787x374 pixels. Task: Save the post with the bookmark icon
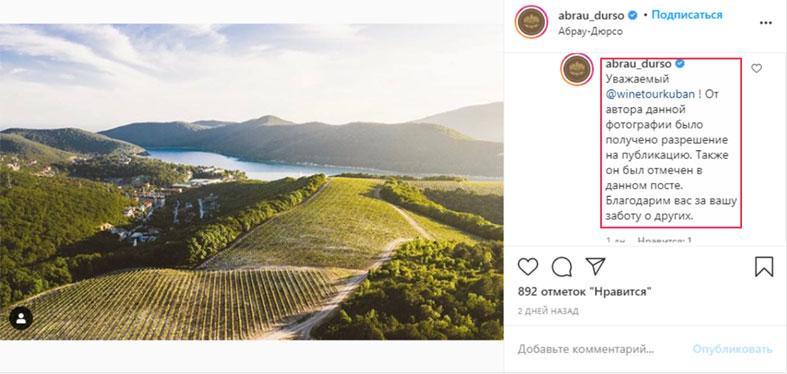764,267
